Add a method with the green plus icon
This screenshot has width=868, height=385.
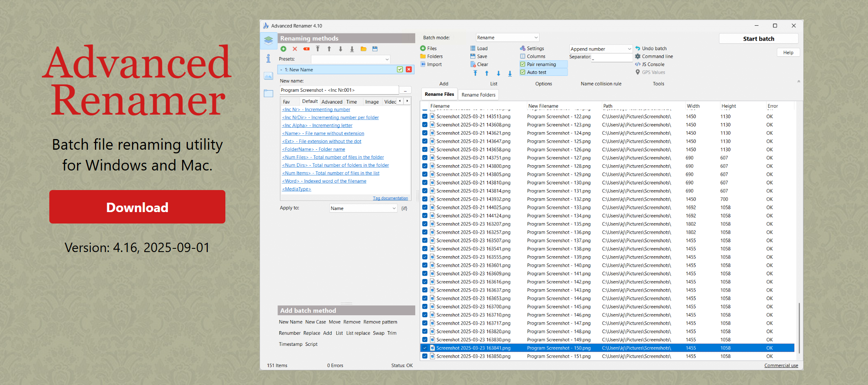point(284,49)
